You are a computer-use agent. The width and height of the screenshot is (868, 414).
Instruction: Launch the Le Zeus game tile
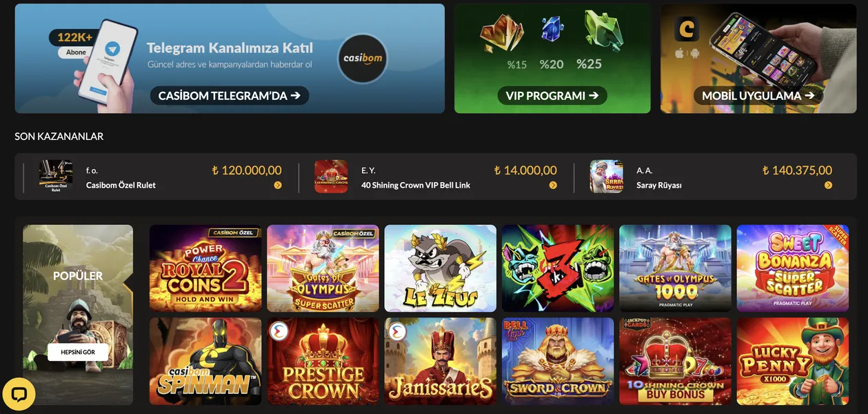441,268
